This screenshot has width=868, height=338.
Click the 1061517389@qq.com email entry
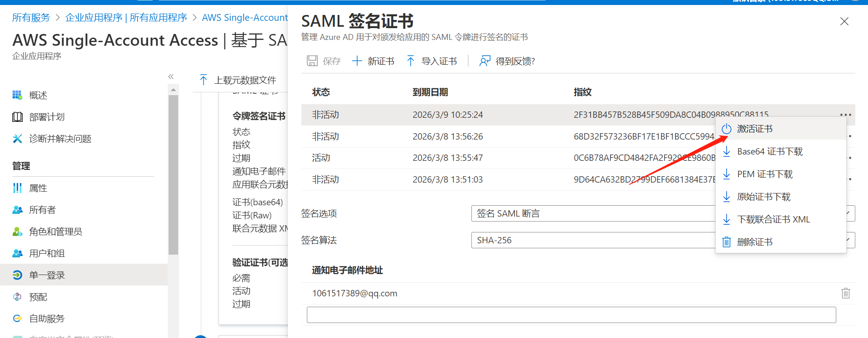pyautogui.click(x=354, y=293)
